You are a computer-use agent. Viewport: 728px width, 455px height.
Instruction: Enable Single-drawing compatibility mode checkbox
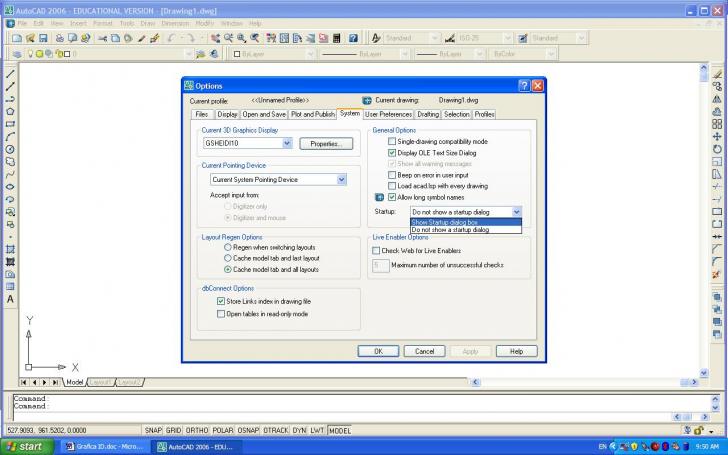click(392, 141)
